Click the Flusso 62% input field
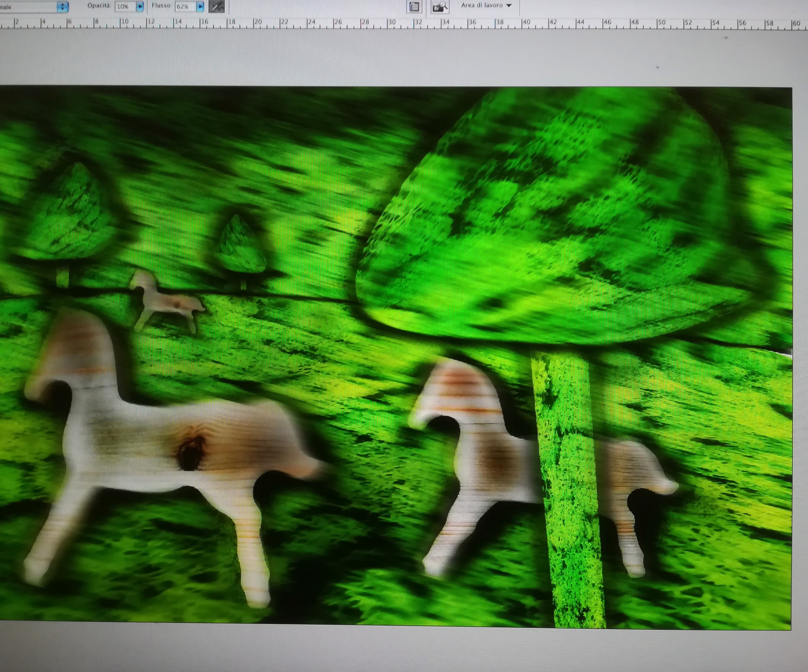This screenshot has height=672, width=808. click(185, 6)
